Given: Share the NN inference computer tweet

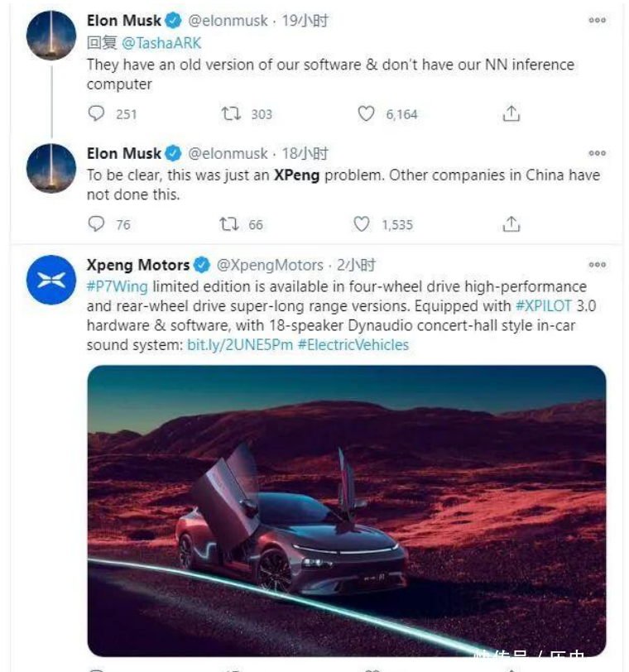Looking at the screenshot, I should click(x=511, y=114).
